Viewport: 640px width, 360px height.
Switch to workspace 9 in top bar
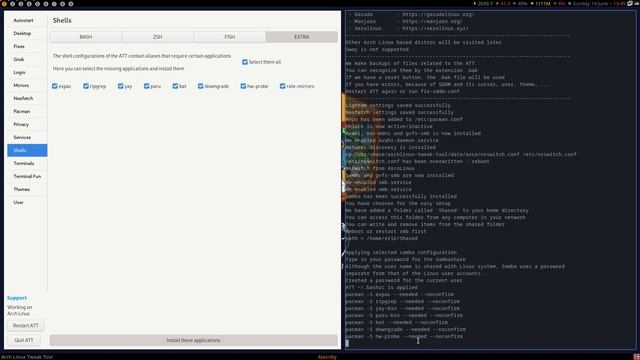pos(71,4)
